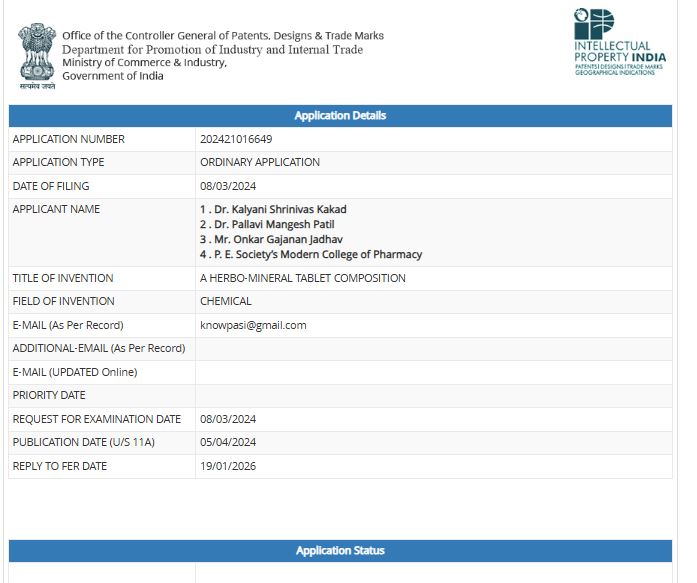Click the Government of India text
This screenshot has width=697, height=583.
click(x=112, y=76)
